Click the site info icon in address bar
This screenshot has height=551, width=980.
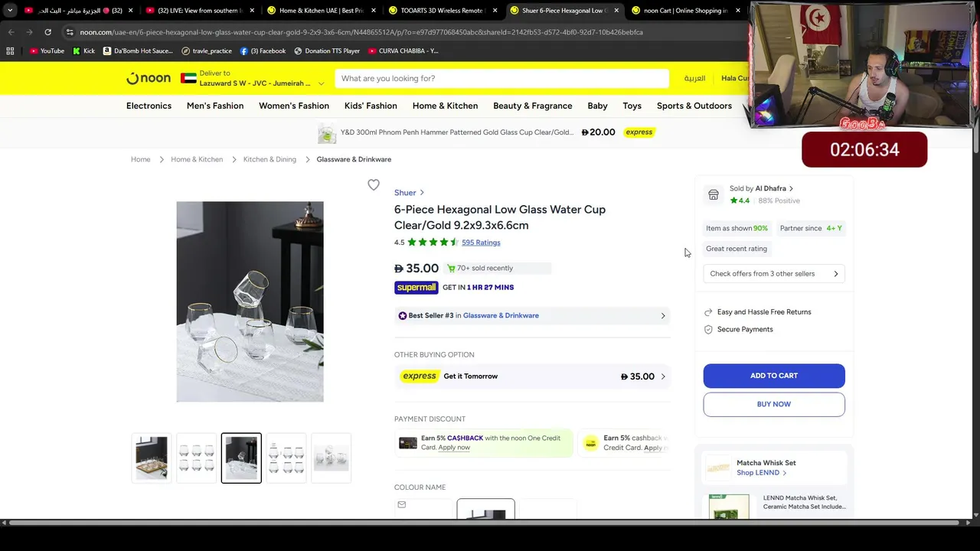70,32
